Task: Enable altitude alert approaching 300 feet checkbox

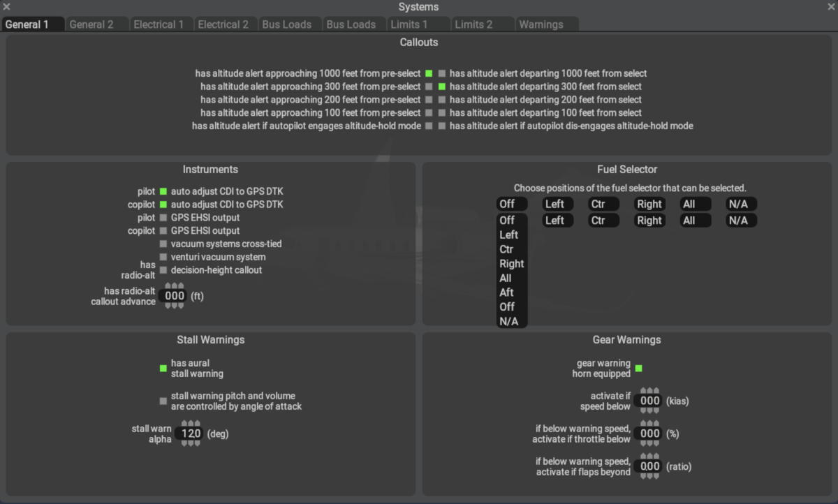Action: [429, 87]
